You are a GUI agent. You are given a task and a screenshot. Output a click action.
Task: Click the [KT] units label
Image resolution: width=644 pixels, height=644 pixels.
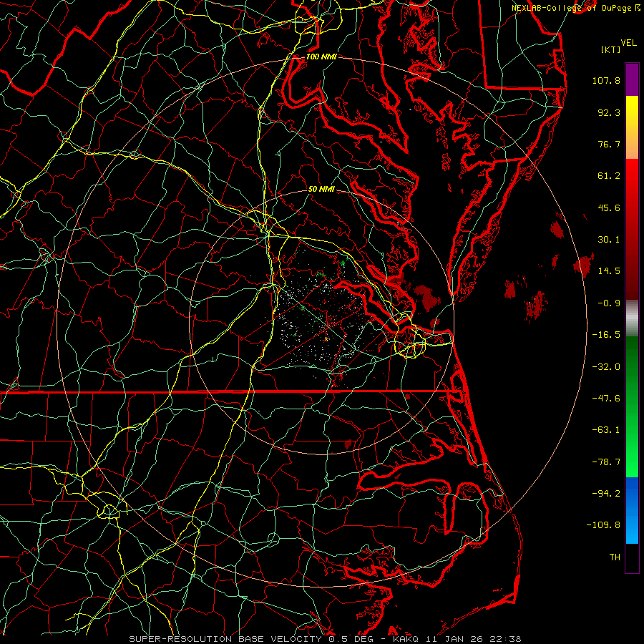tap(610, 49)
